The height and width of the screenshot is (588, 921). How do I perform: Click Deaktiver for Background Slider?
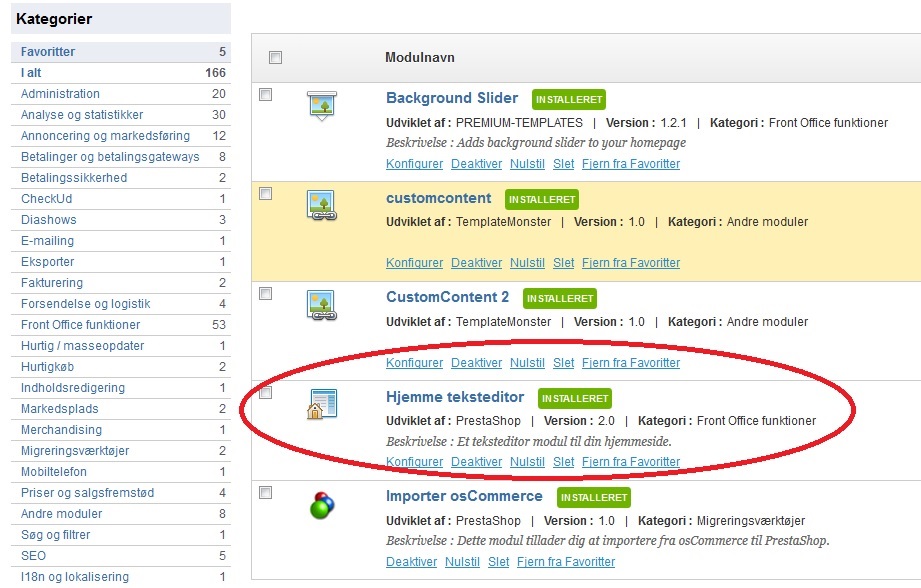coord(476,164)
